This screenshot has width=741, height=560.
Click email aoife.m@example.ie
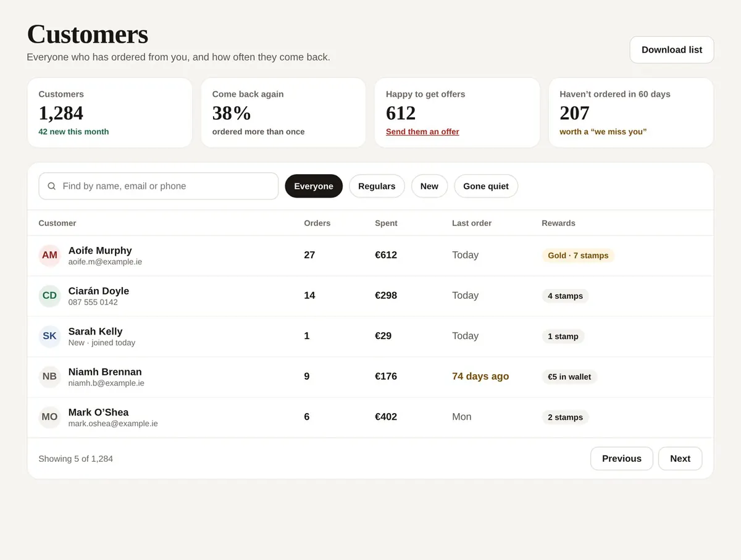pos(105,262)
